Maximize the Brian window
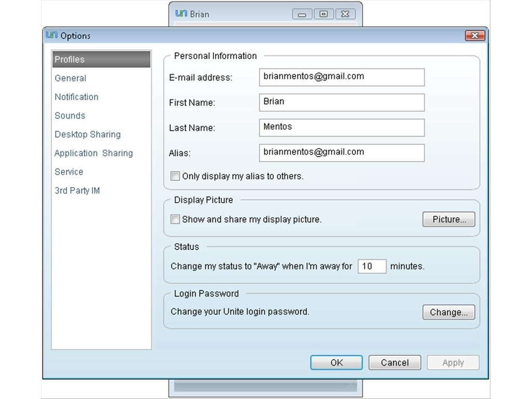 323,14
